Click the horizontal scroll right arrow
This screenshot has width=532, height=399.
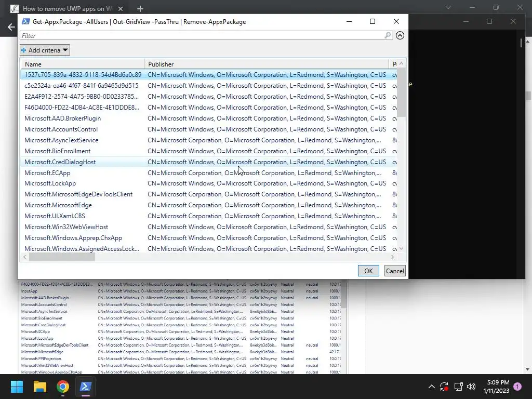pos(393,257)
